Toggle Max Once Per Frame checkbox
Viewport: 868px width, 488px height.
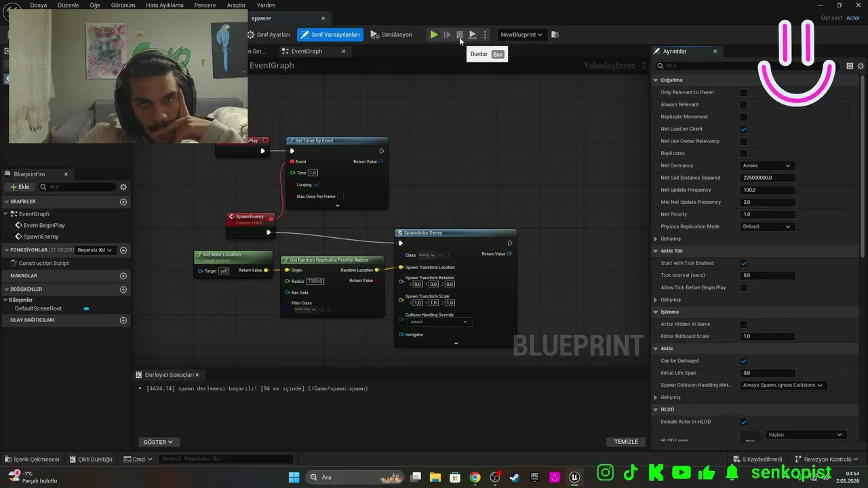340,197
